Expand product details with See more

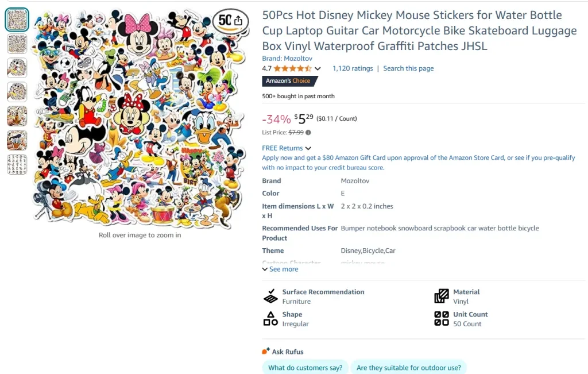pyautogui.click(x=280, y=269)
